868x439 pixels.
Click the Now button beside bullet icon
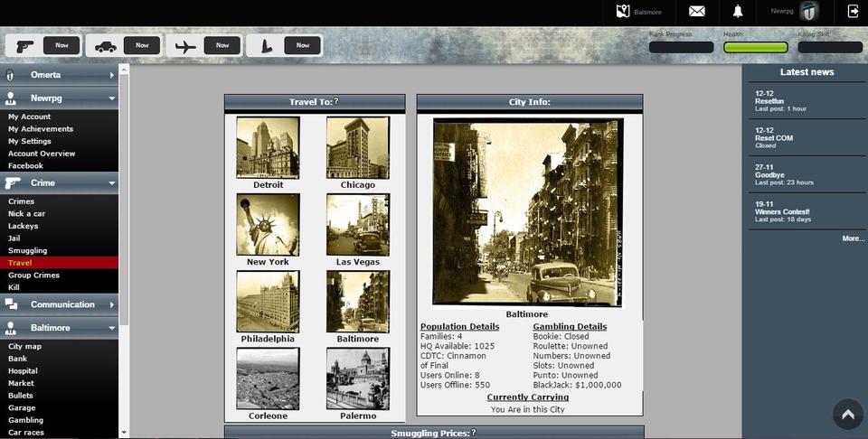(302, 45)
